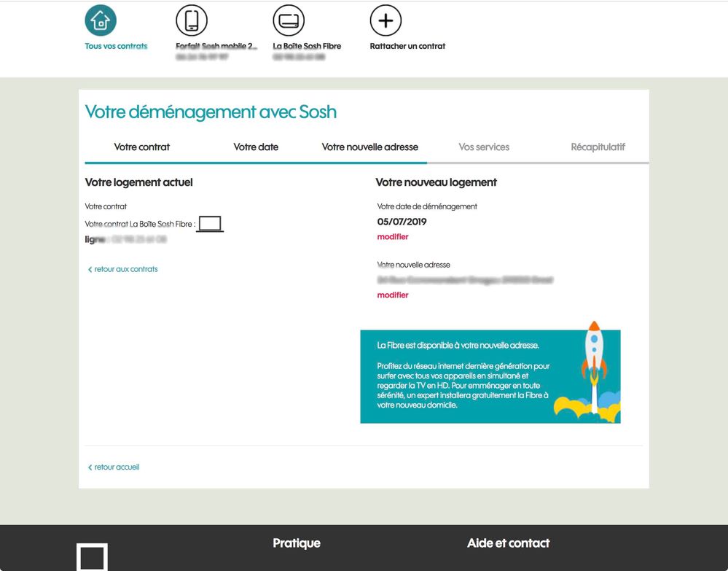The height and width of the screenshot is (571, 728).
Task: Select the mobile phone contract icon
Action: (x=192, y=21)
